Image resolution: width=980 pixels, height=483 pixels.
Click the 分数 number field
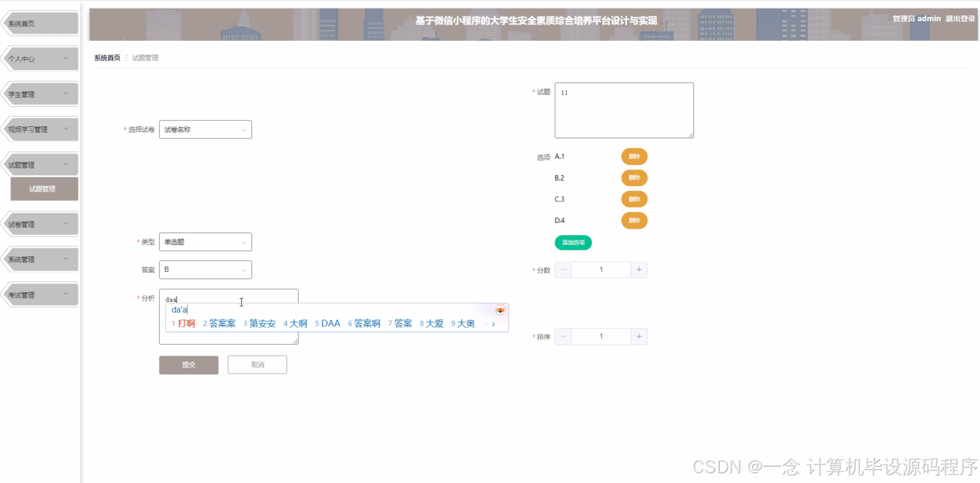(x=601, y=270)
